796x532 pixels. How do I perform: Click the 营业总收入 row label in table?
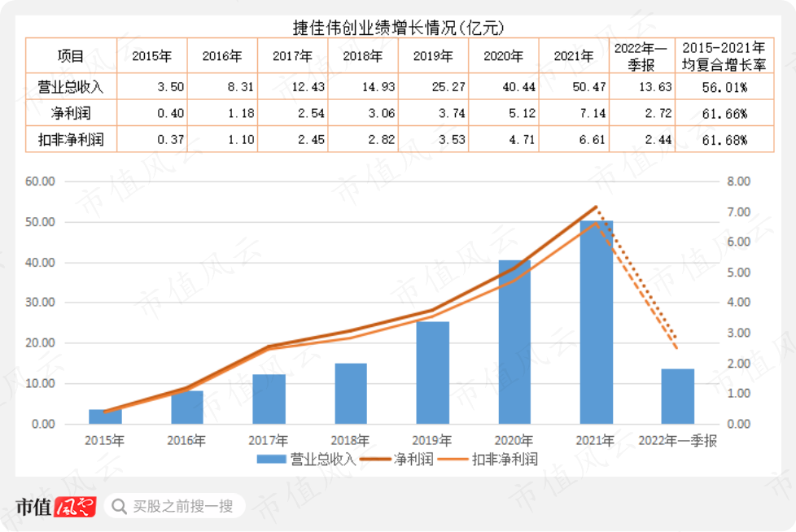pyautogui.click(x=71, y=87)
